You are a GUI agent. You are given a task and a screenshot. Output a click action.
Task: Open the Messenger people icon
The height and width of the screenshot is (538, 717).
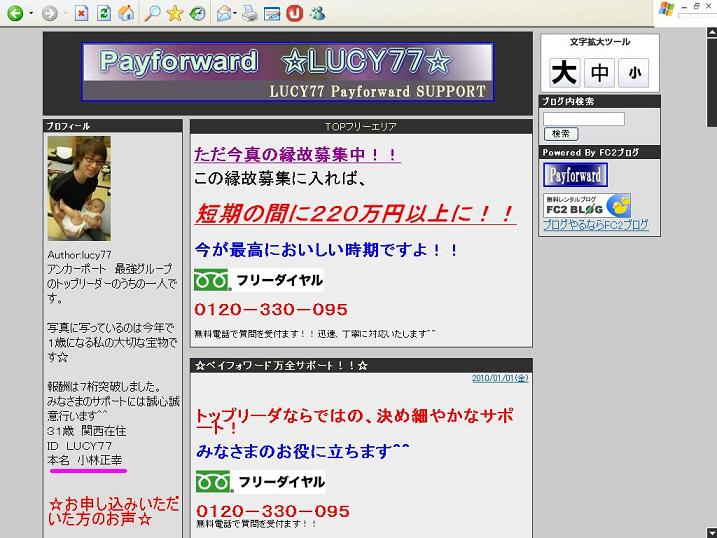coord(317,13)
